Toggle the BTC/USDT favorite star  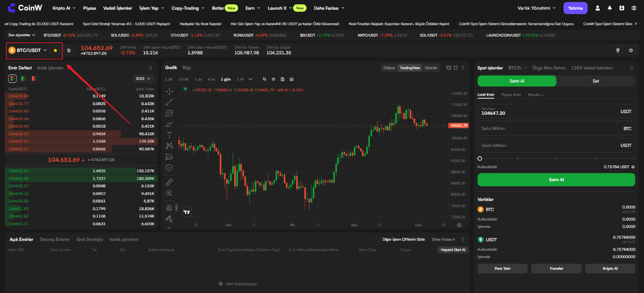coord(55,50)
